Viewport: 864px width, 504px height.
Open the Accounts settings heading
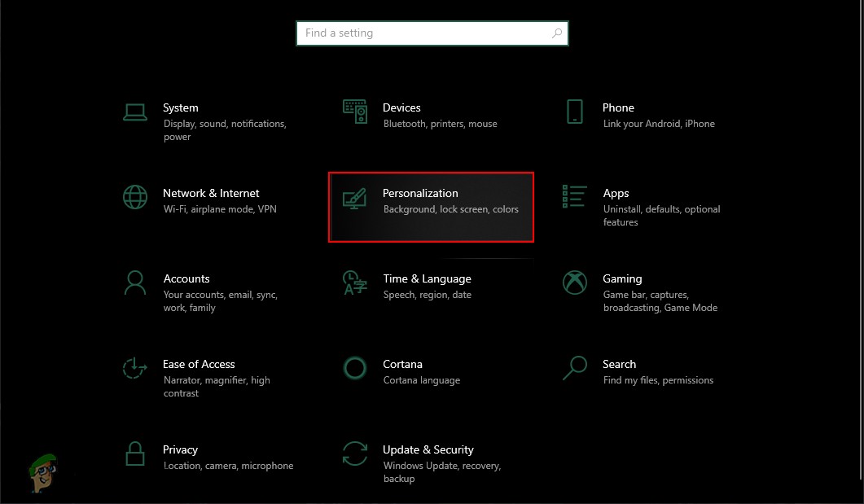pyautogui.click(x=186, y=278)
